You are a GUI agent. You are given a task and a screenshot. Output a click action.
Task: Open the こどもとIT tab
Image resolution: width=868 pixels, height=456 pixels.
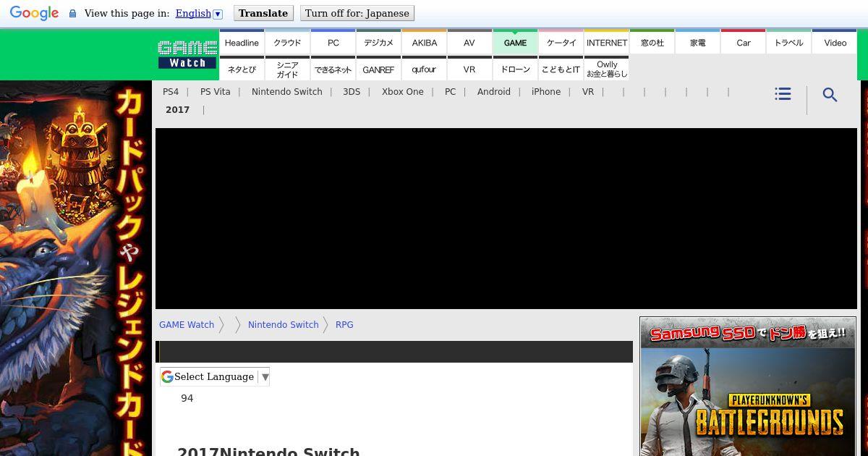click(561, 69)
